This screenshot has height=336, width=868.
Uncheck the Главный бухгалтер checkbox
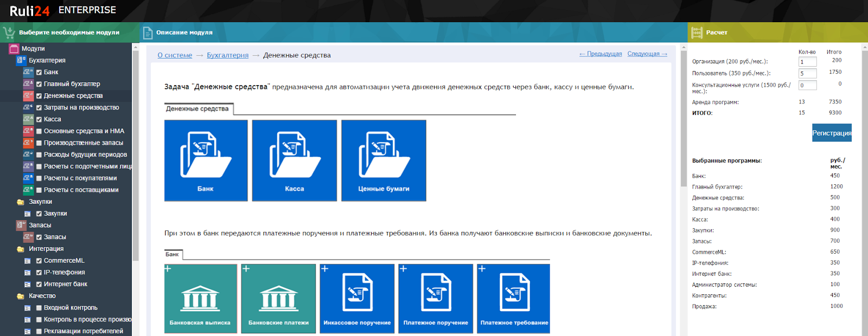tap(39, 84)
